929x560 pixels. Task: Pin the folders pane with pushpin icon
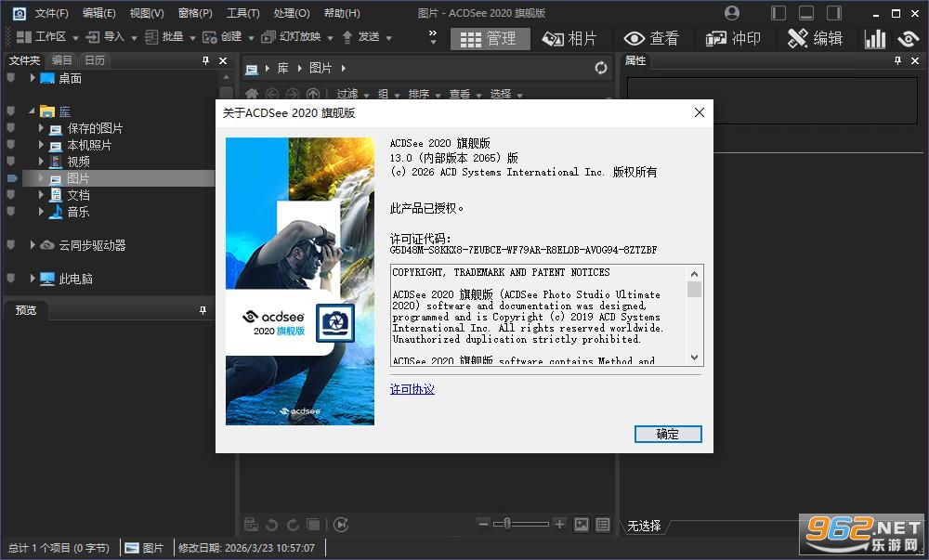(x=205, y=60)
